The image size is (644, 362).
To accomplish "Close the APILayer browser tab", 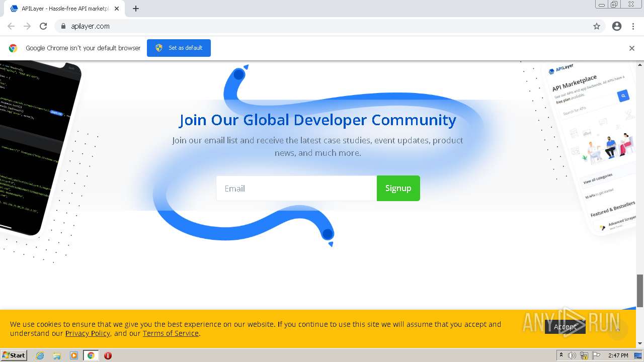I will pos(117,9).
